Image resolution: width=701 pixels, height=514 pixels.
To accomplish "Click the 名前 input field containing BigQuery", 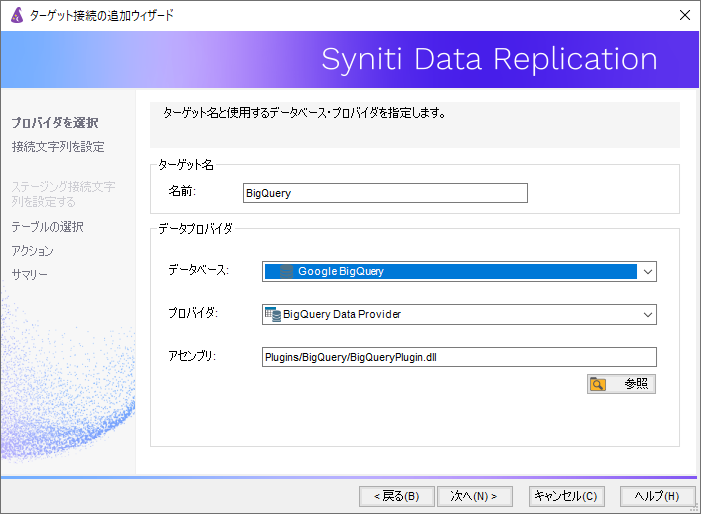I will [385, 193].
